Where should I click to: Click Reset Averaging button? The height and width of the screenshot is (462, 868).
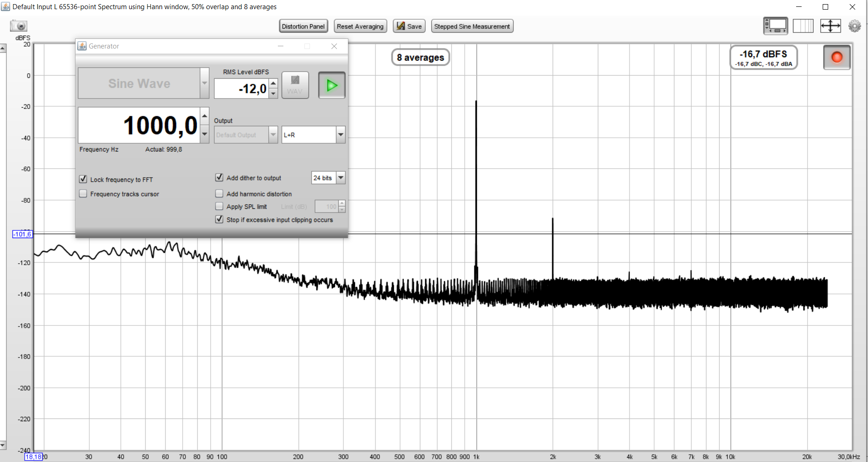(360, 26)
